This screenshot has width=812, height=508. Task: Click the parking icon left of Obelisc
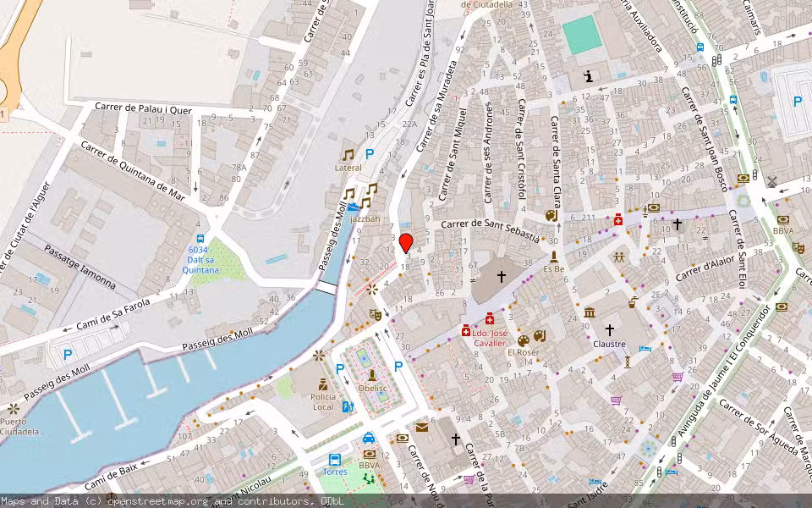340,369
